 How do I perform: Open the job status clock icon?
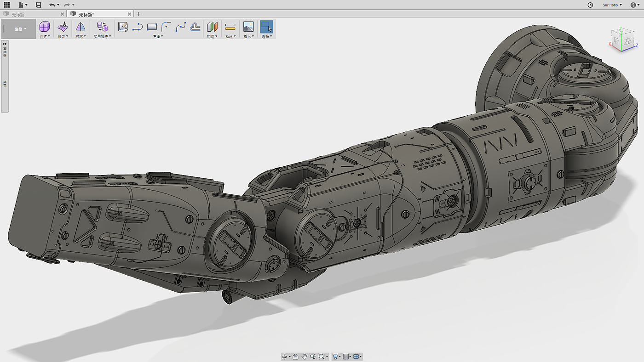pos(591,5)
